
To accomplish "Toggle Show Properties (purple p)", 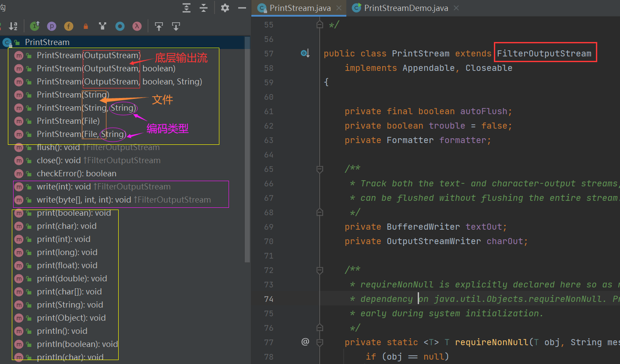I will click(x=52, y=26).
